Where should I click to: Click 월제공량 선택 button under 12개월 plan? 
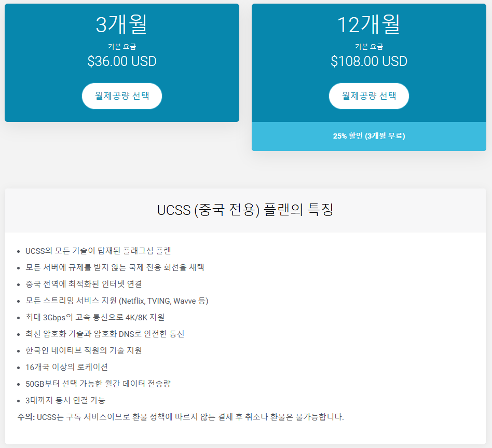coord(368,96)
